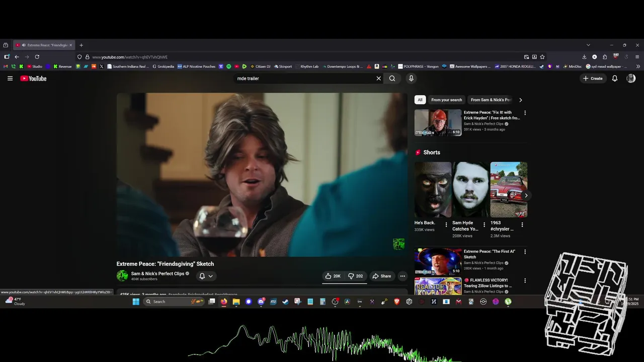Select the From Sam & Nick's Perf chip
The height and width of the screenshot is (362, 644).
click(x=491, y=100)
